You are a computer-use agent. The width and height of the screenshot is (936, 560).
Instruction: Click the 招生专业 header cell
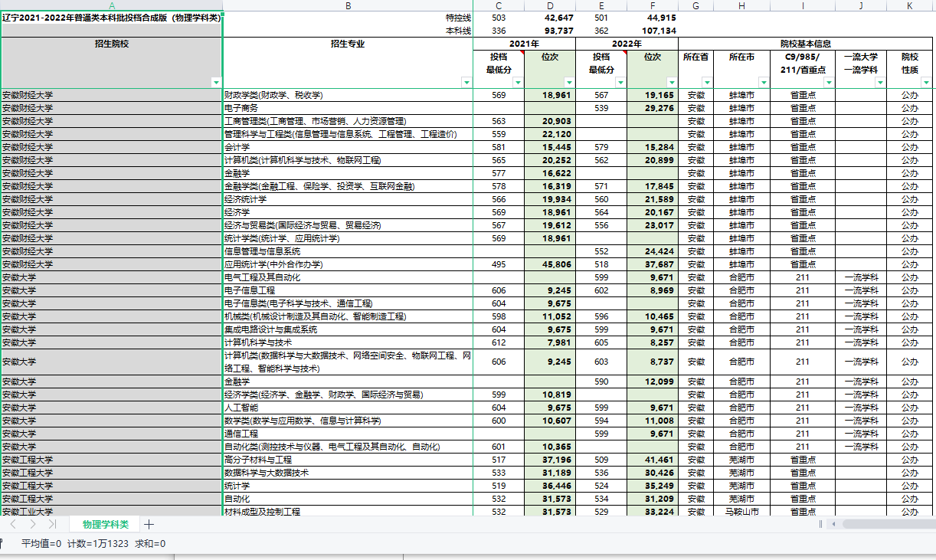tap(348, 63)
